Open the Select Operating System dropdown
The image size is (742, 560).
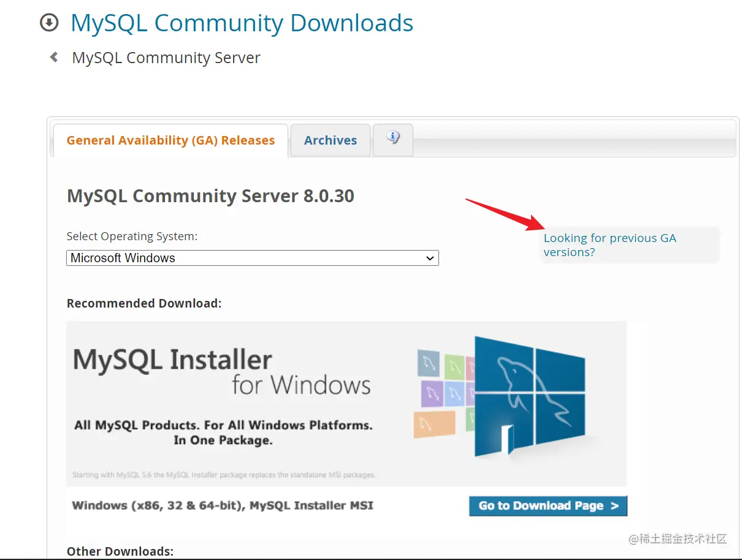coord(252,258)
